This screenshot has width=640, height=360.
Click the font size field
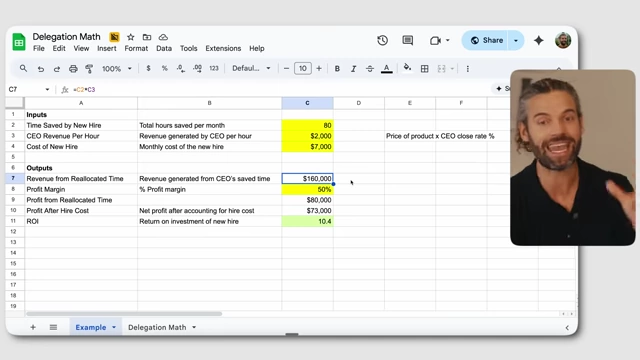303,69
